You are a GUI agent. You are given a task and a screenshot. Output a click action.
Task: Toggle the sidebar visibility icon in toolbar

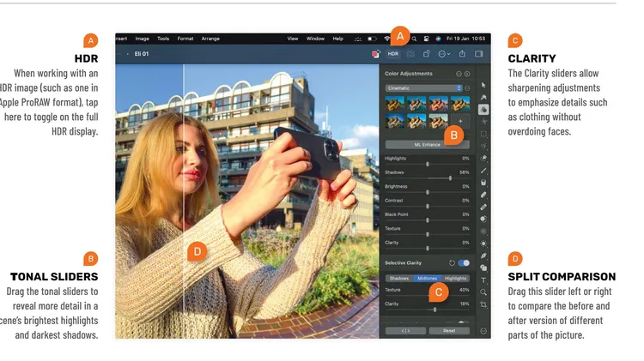point(478,54)
